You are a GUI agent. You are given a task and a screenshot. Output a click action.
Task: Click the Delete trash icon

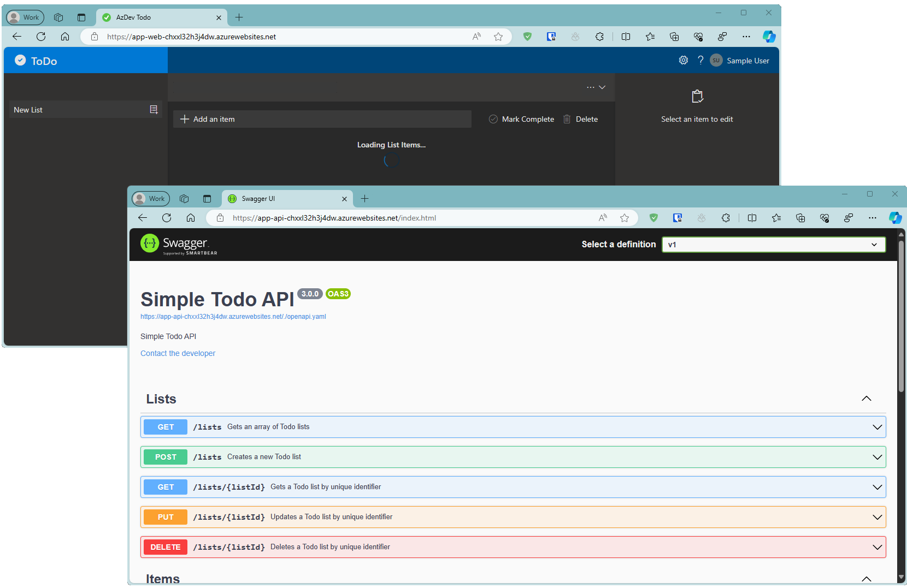pyautogui.click(x=567, y=119)
